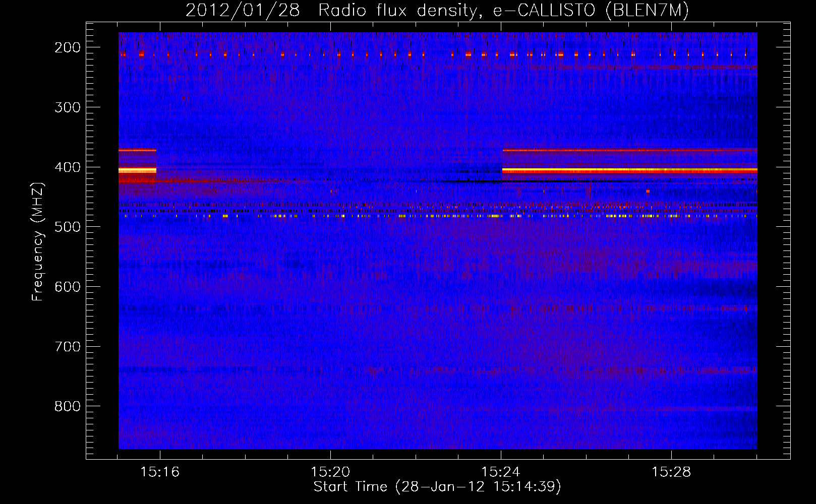Select the 'Frequency (MHZ)' y-axis label
816x504 pixels.
tap(38, 241)
